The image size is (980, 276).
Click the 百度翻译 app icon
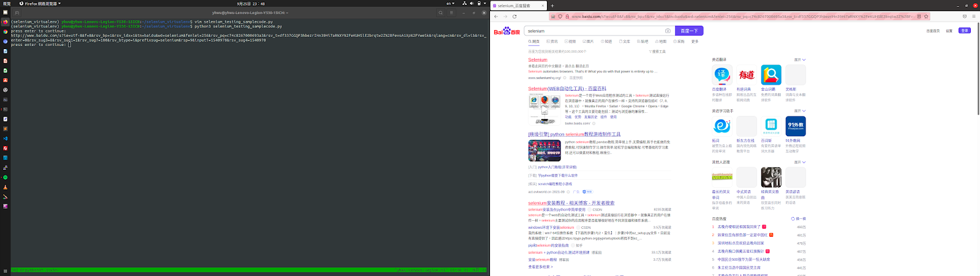(722, 75)
